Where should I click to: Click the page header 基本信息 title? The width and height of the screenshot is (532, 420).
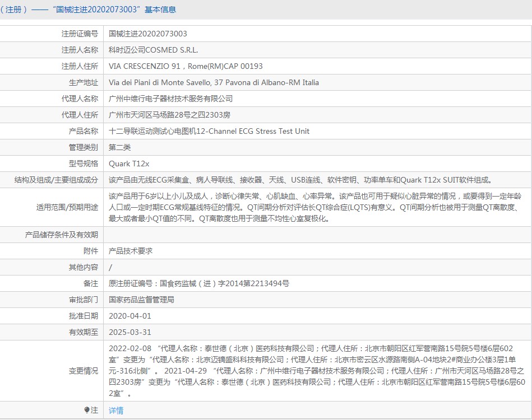(160, 10)
